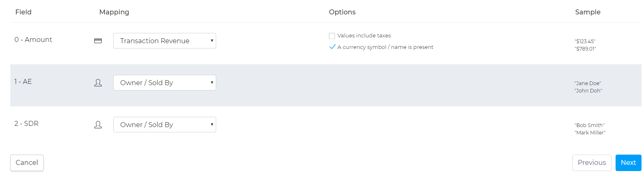Open the Transaction Revenue mapping dropdown
The image size is (644, 176).
click(164, 41)
